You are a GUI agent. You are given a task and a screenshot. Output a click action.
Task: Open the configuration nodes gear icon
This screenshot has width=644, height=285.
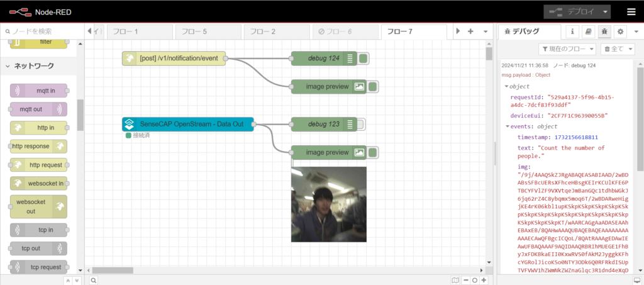tap(621, 31)
